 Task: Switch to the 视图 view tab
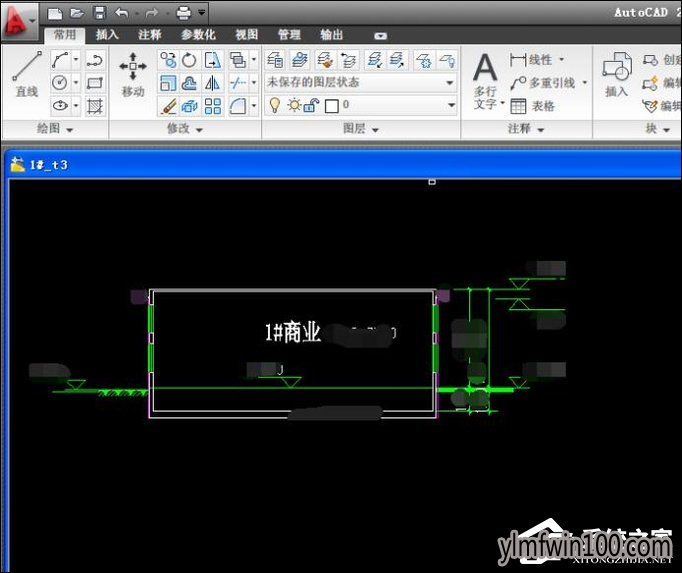(247, 34)
